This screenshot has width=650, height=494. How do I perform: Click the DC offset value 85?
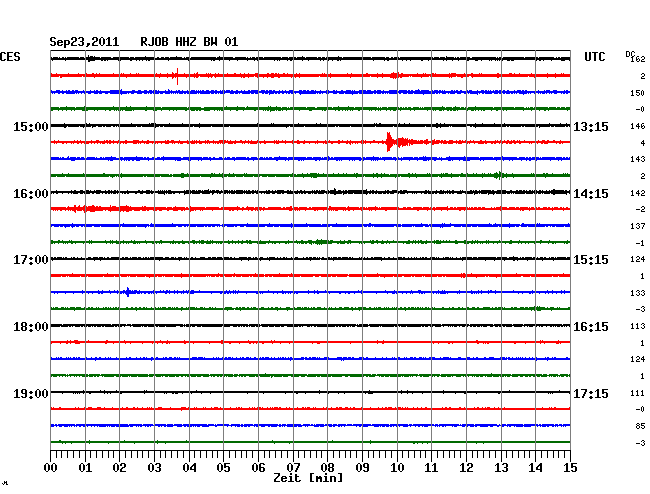[x=640, y=426]
